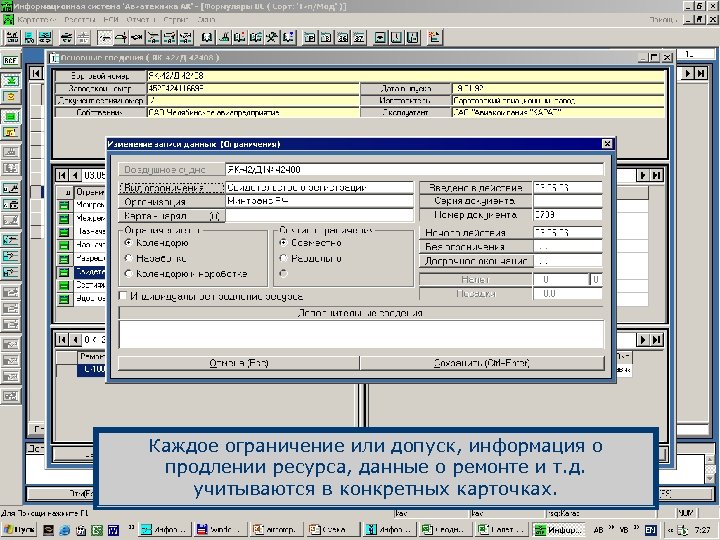720x540 pixels.
Task: Click the Номер документа button
Action: [476, 215]
